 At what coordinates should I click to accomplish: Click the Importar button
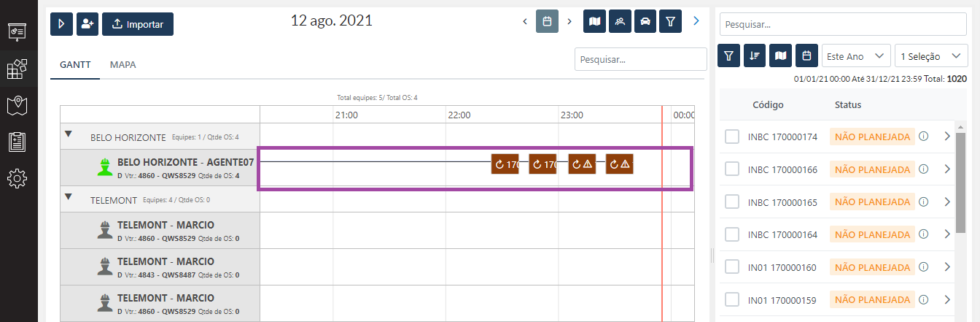(137, 24)
